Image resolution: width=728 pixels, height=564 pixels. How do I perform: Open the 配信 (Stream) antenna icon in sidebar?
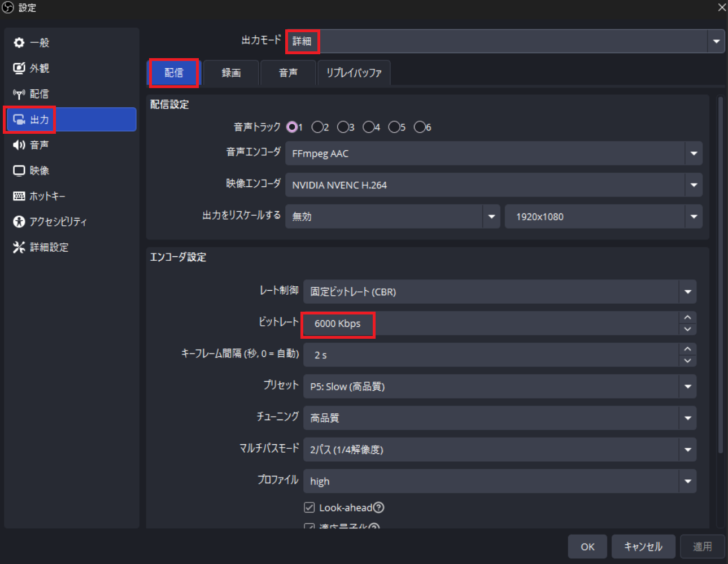19,94
